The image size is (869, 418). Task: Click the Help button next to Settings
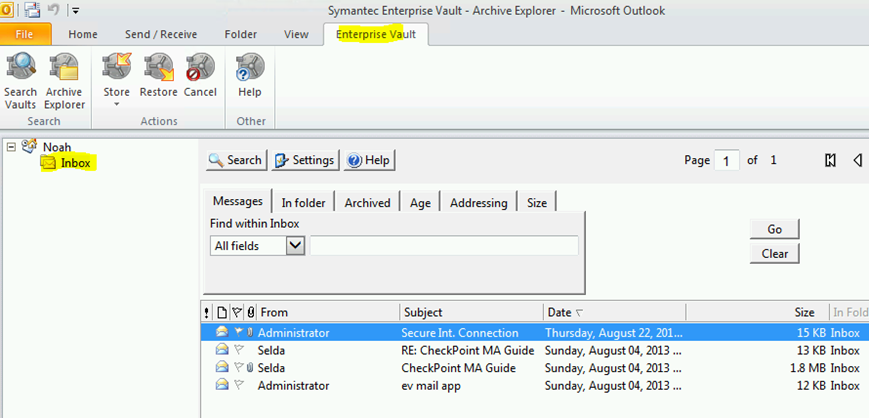point(369,160)
